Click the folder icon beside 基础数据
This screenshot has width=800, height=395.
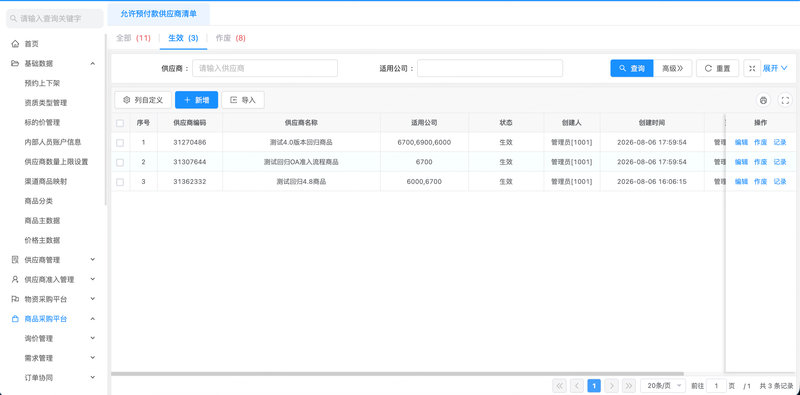click(15, 63)
